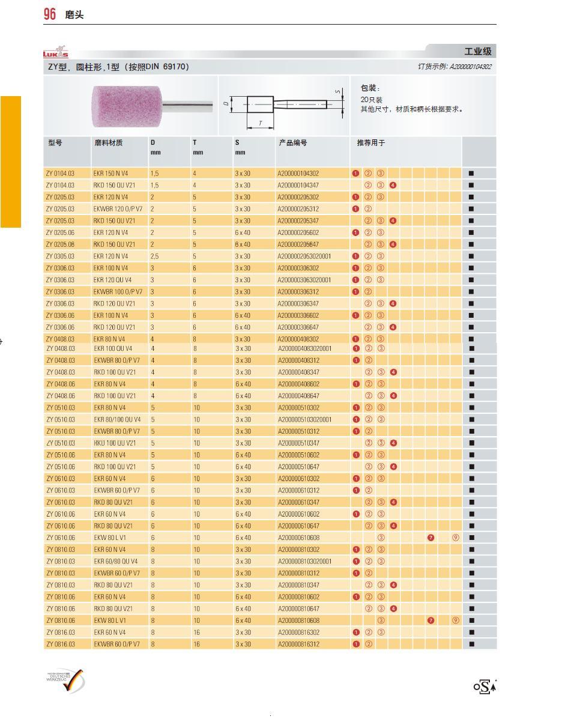Click circled number 4 in row A200000306647
The image size is (571, 728).
pyautogui.click(x=393, y=327)
